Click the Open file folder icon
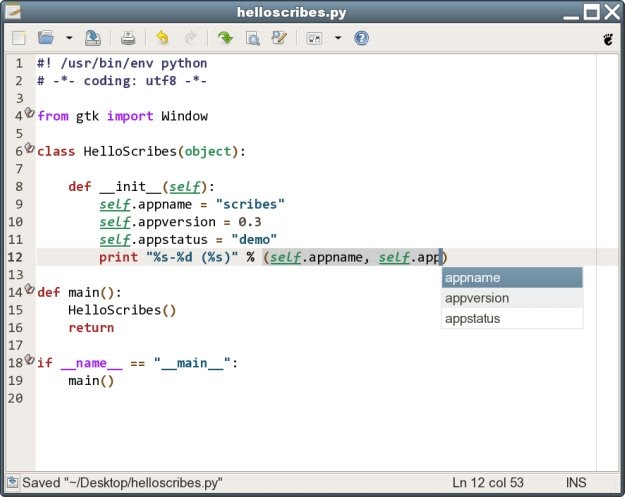The height and width of the screenshot is (497, 625). click(46, 38)
